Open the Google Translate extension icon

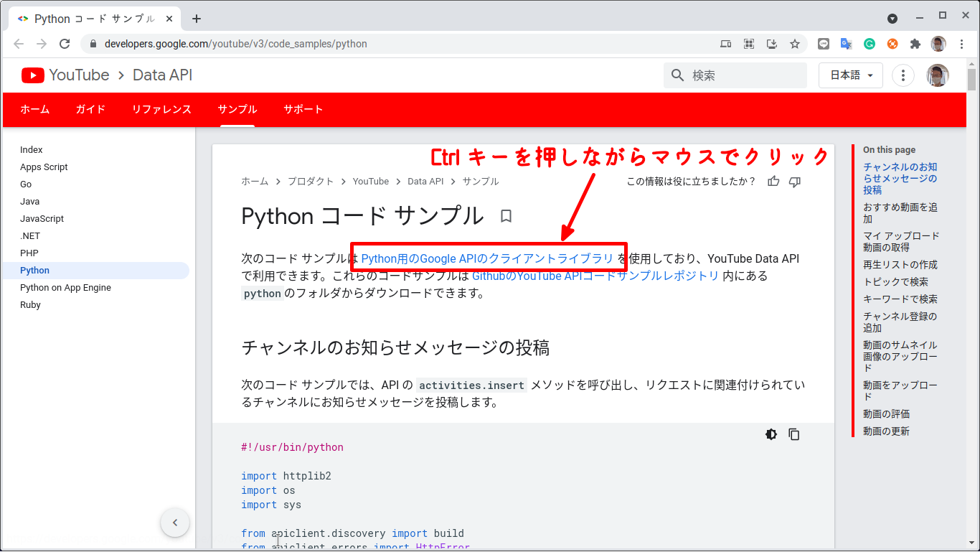(846, 44)
